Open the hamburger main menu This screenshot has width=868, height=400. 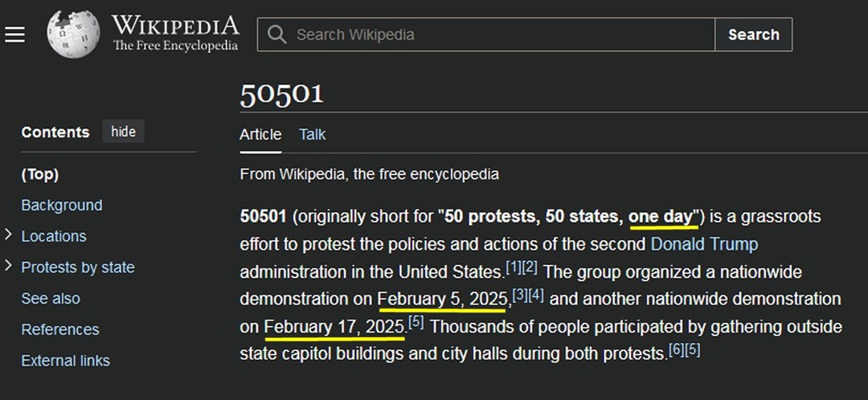(x=15, y=35)
